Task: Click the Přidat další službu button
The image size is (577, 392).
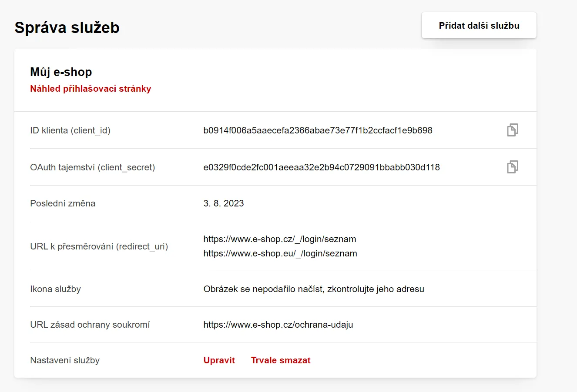Action: click(x=479, y=26)
